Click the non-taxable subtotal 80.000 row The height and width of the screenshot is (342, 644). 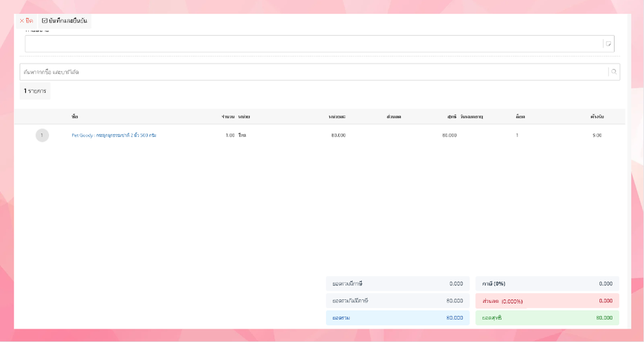click(398, 301)
